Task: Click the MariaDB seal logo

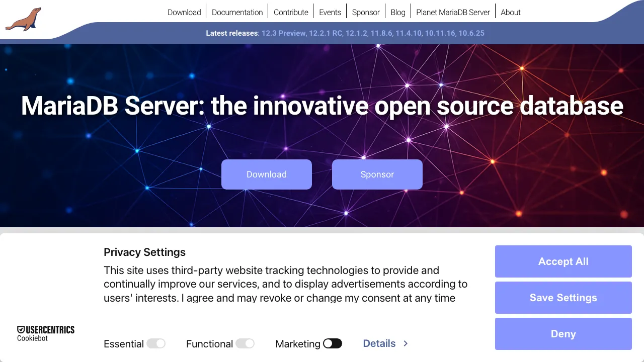Action: click(x=23, y=19)
